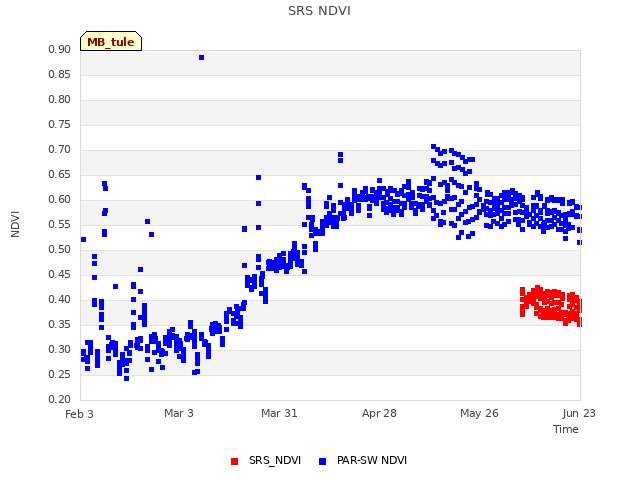Image resolution: width=640 pixels, height=480 pixels.
Task: Click the Mar 3 x-axis label
Action: tap(179, 413)
